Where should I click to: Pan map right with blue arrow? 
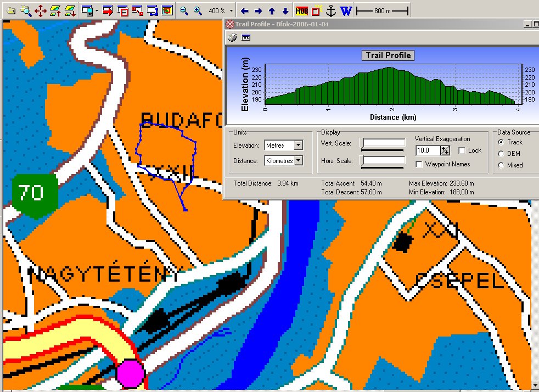click(258, 11)
